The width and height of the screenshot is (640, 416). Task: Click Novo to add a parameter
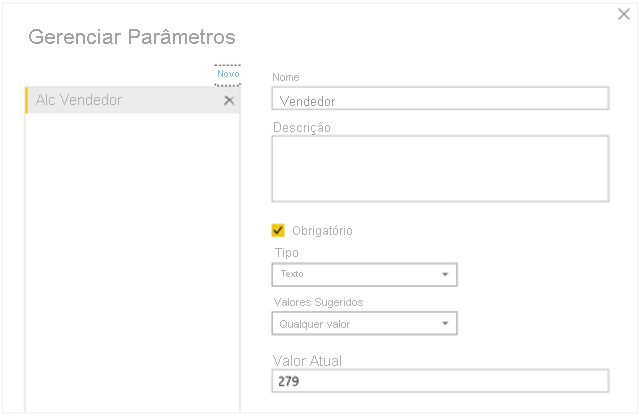pos(228,74)
